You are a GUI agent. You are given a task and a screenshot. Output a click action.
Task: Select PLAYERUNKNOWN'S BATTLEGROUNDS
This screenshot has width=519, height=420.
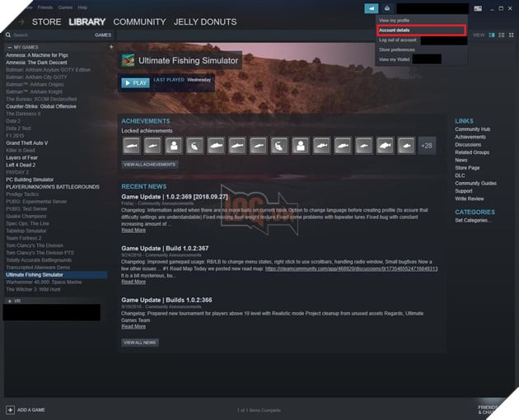pos(52,187)
